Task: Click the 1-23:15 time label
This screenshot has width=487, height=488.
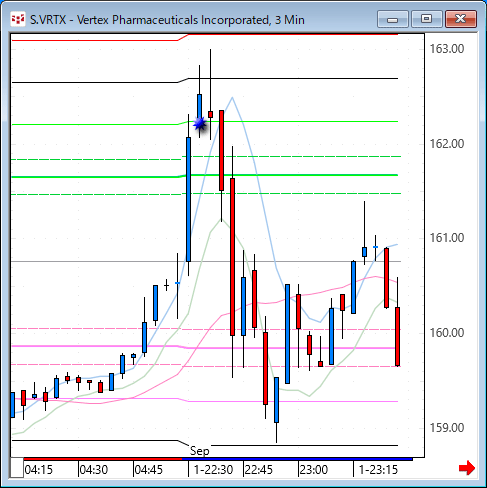Action: click(x=378, y=470)
